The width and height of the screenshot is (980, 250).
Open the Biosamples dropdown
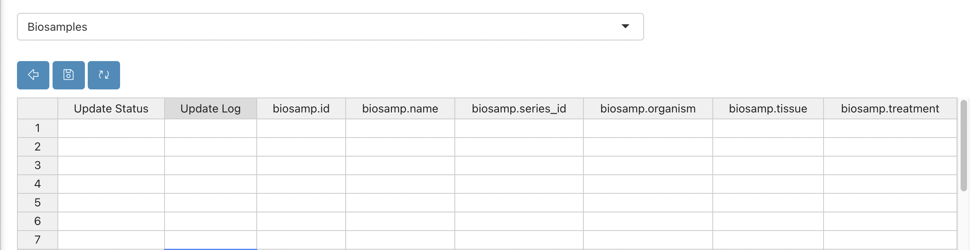coord(330,27)
